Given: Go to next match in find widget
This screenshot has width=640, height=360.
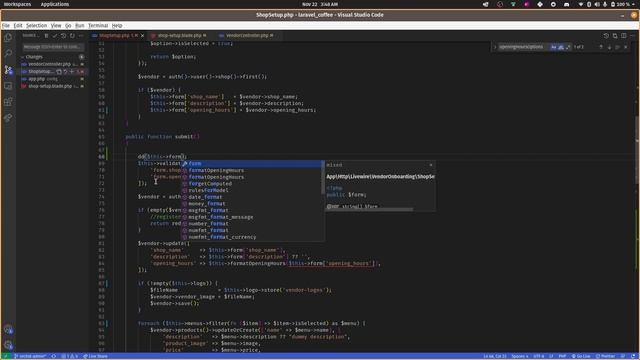Looking at the screenshot, I should coord(609,47).
